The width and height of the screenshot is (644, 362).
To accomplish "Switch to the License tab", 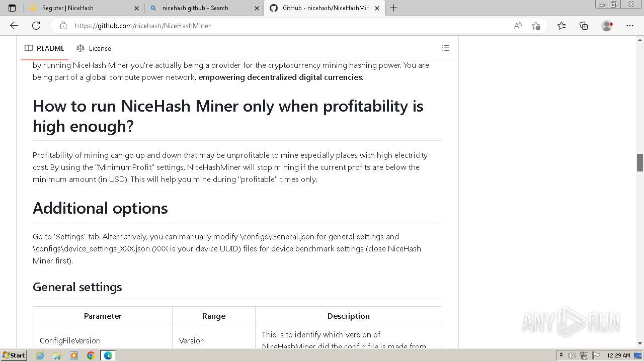I will (94, 48).
